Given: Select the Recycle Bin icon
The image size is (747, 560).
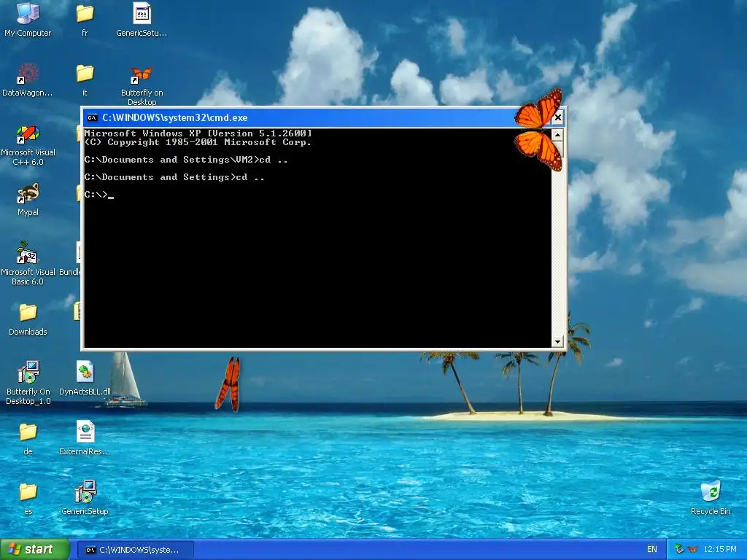Looking at the screenshot, I should click(711, 497).
